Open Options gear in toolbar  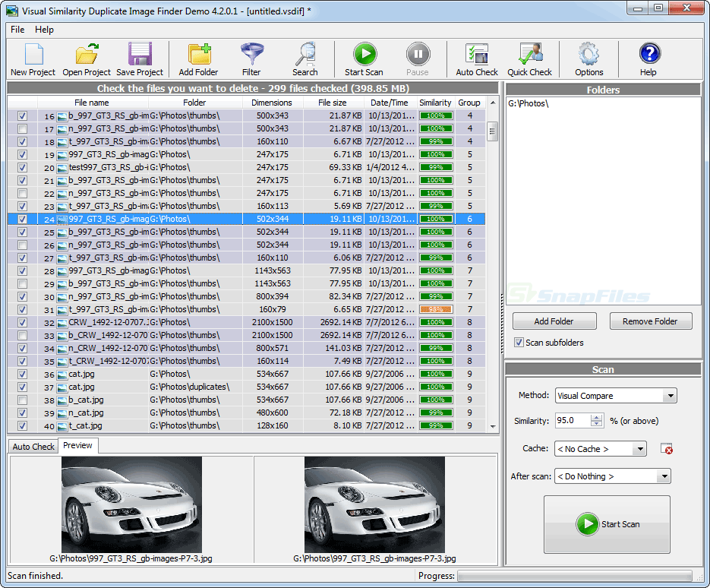point(589,59)
